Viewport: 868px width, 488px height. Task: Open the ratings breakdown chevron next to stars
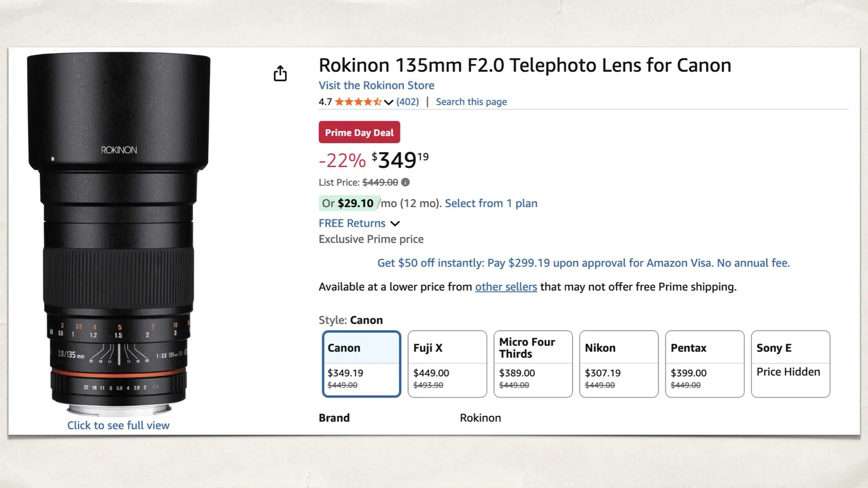pos(388,102)
